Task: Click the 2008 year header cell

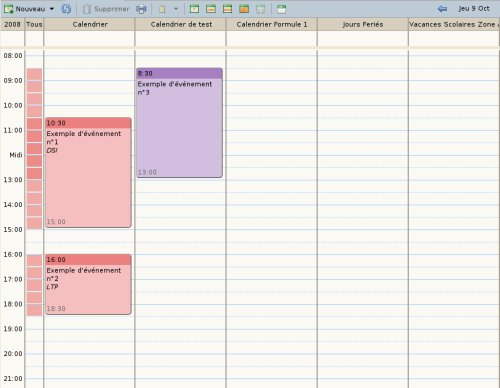Action: pos(13,24)
